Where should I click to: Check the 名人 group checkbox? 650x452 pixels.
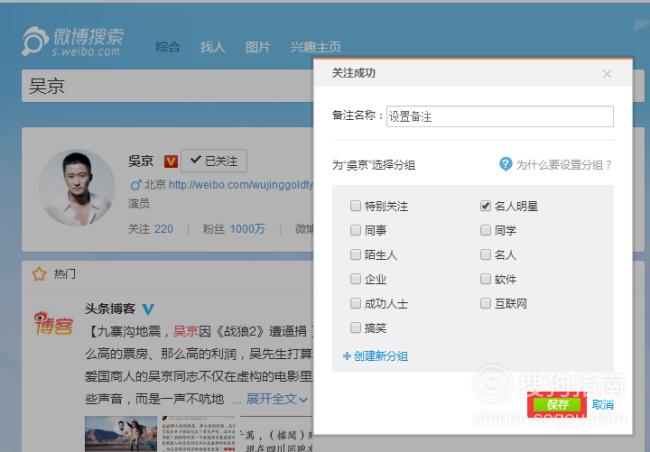pyautogui.click(x=485, y=254)
